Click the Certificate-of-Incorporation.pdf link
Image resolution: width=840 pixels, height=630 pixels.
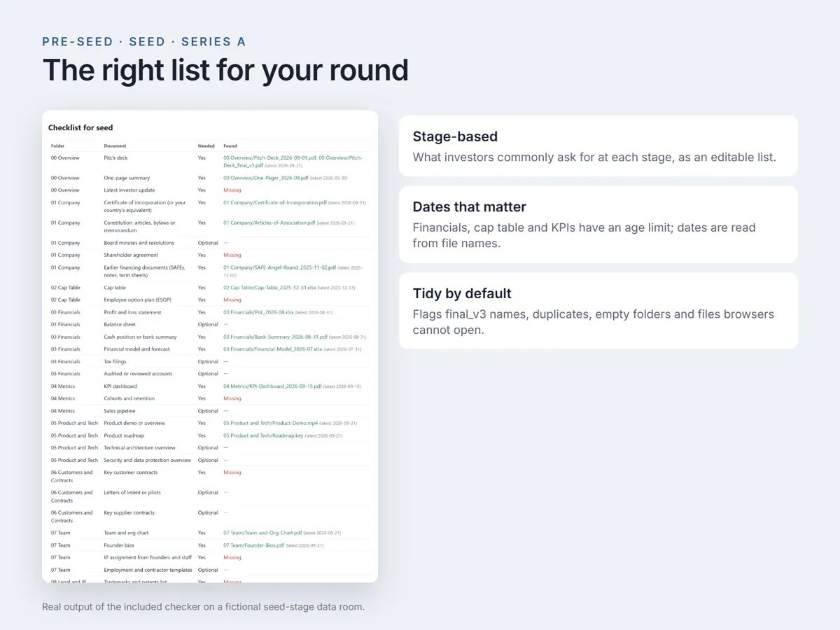pyautogui.click(x=275, y=202)
